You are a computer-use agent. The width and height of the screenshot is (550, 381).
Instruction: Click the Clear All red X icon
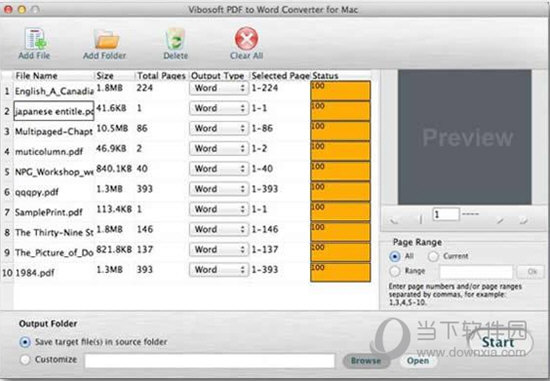click(246, 38)
